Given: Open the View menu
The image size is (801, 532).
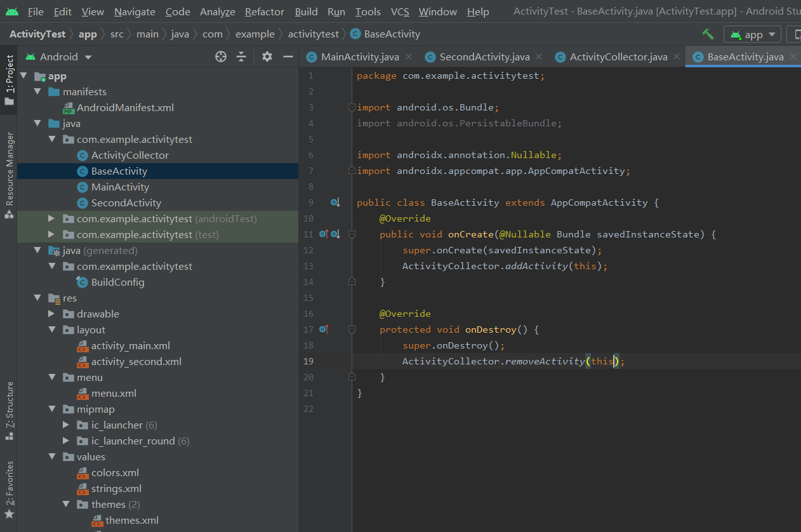Looking at the screenshot, I should click(93, 11).
